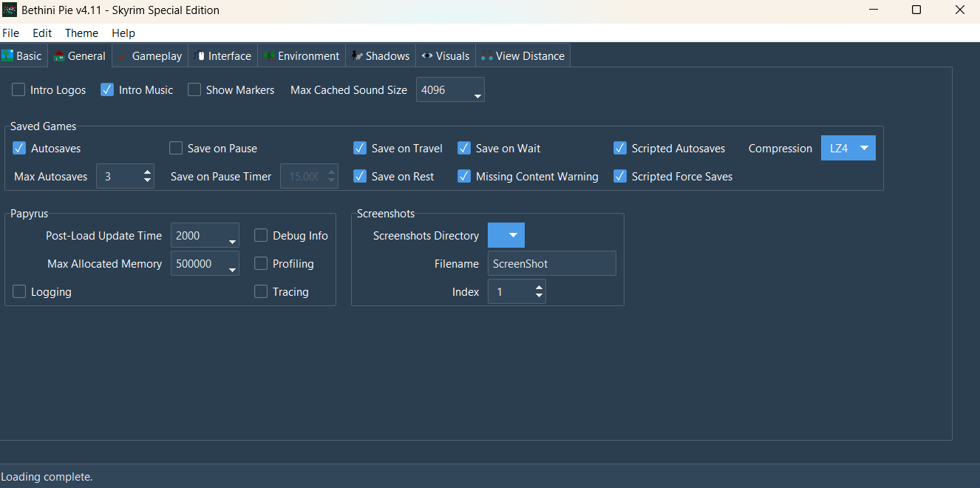Open the File menu
980x488 pixels.
click(10, 33)
